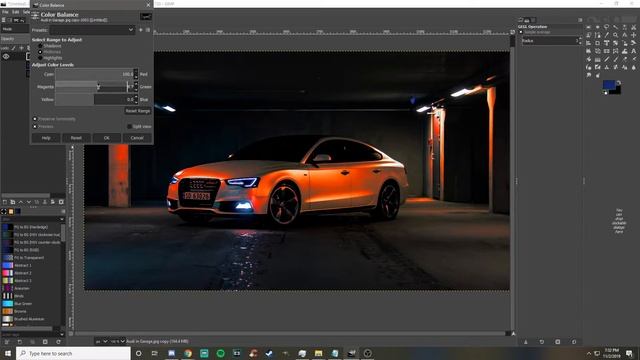Select the Rectangle Select tool

[589, 27]
